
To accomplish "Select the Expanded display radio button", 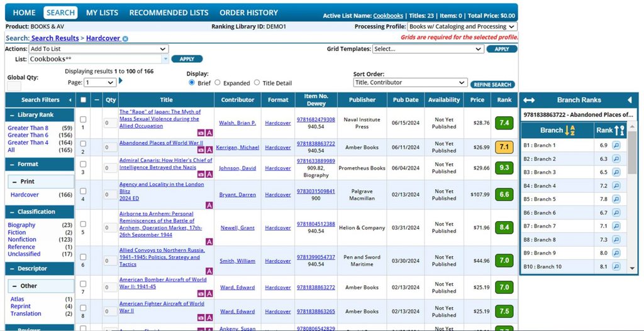I will 218,82.
